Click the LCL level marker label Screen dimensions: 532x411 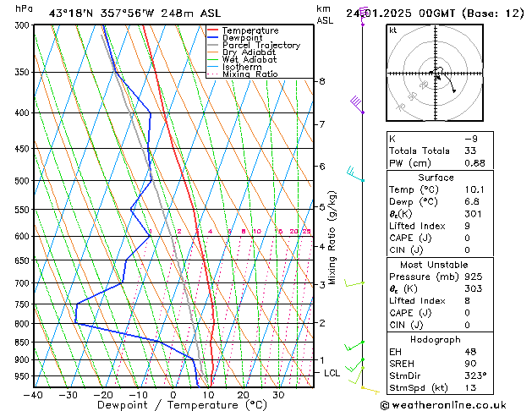[332, 373]
